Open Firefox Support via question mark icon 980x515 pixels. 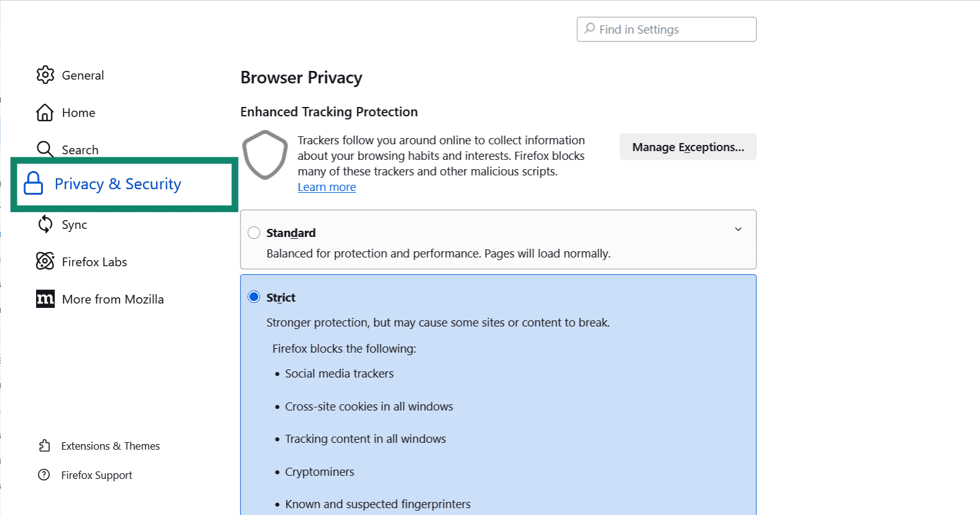point(44,475)
